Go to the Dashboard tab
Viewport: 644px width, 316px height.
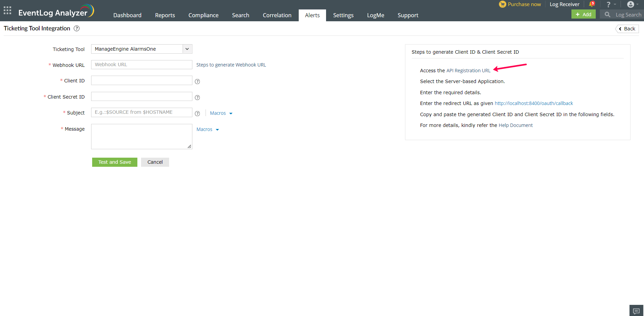click(127, 15)
